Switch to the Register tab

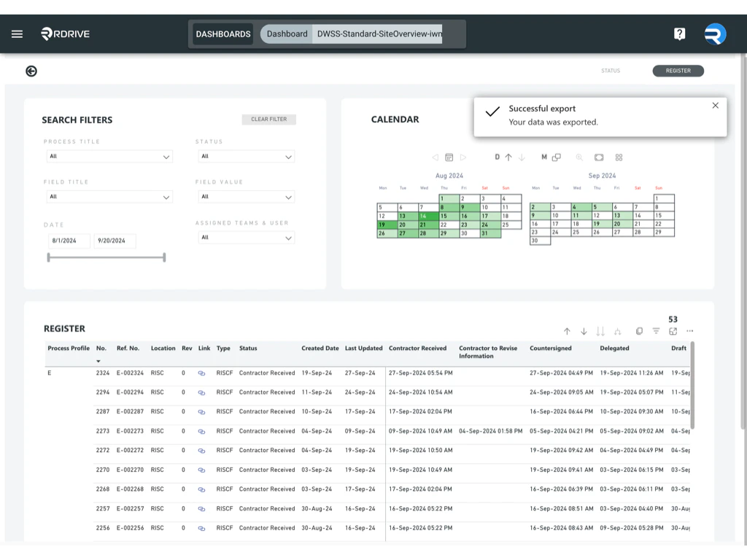point(678,71)
